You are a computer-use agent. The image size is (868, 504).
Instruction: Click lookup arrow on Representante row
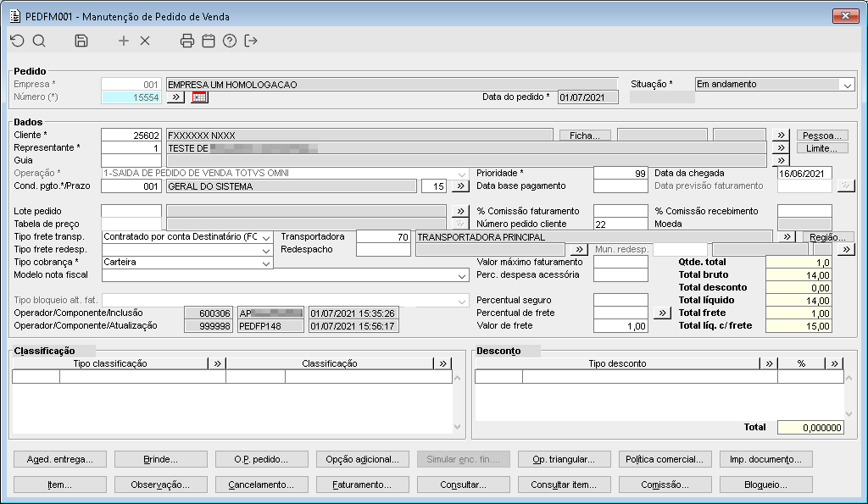point(780,147)
